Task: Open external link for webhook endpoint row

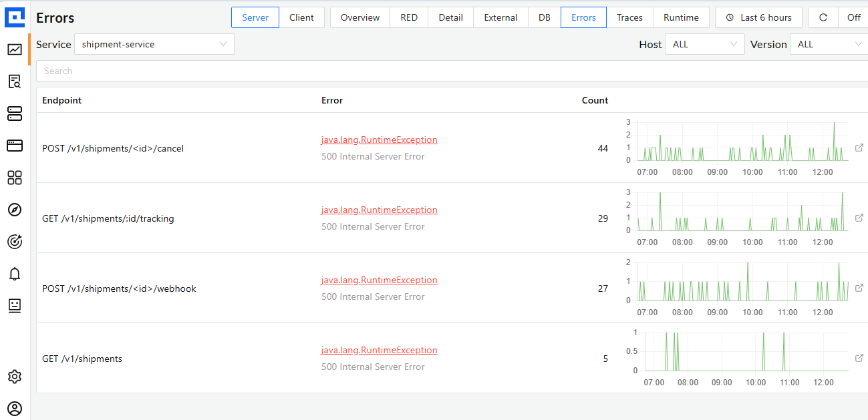Action: pyautogui.click(x=859, y=288)
